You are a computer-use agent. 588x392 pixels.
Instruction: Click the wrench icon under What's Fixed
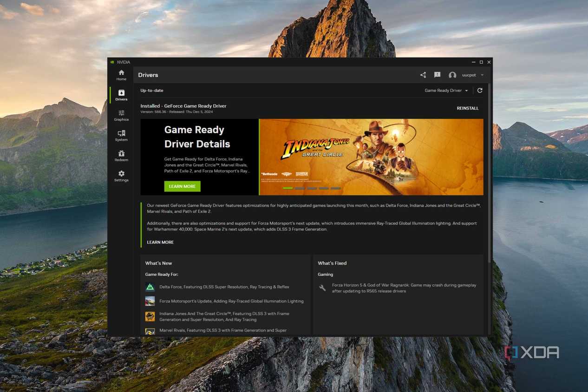322,288
